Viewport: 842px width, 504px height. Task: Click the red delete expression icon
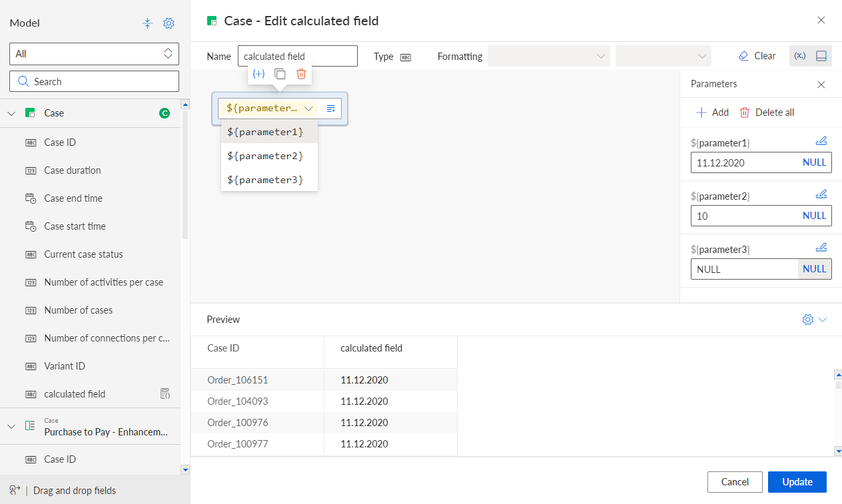click(301, 74)
